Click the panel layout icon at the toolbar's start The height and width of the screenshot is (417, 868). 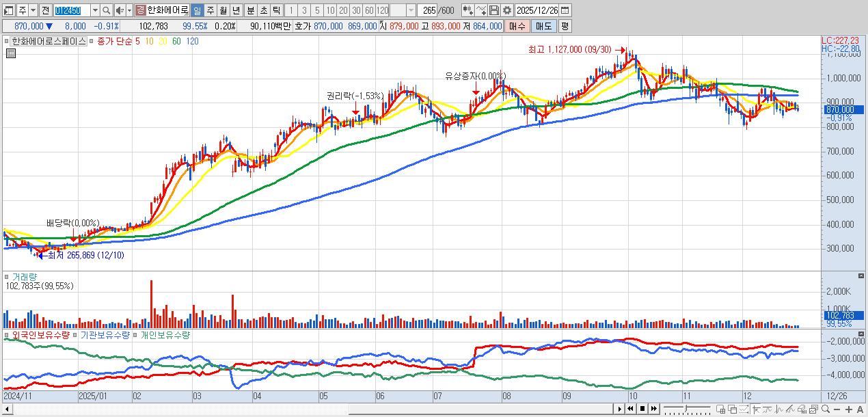[x=9, y=10]
